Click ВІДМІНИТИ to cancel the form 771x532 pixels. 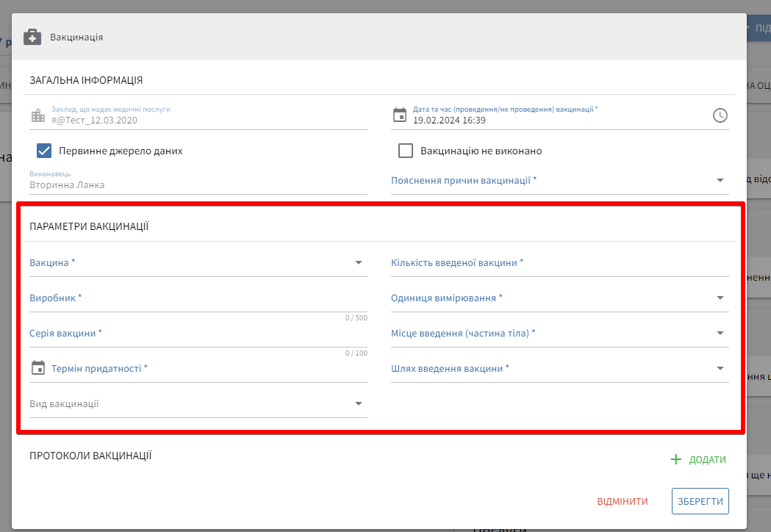623,501
